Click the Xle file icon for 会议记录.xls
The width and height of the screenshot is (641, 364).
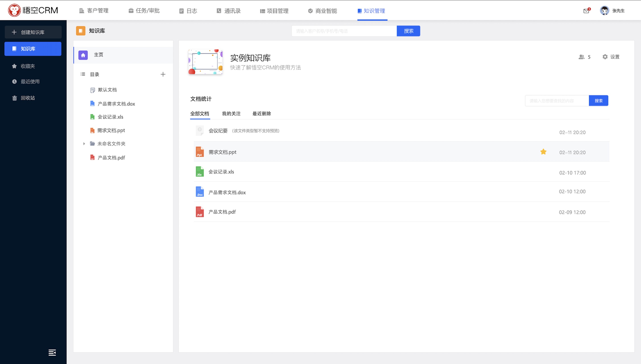click(x=199, y=172)
